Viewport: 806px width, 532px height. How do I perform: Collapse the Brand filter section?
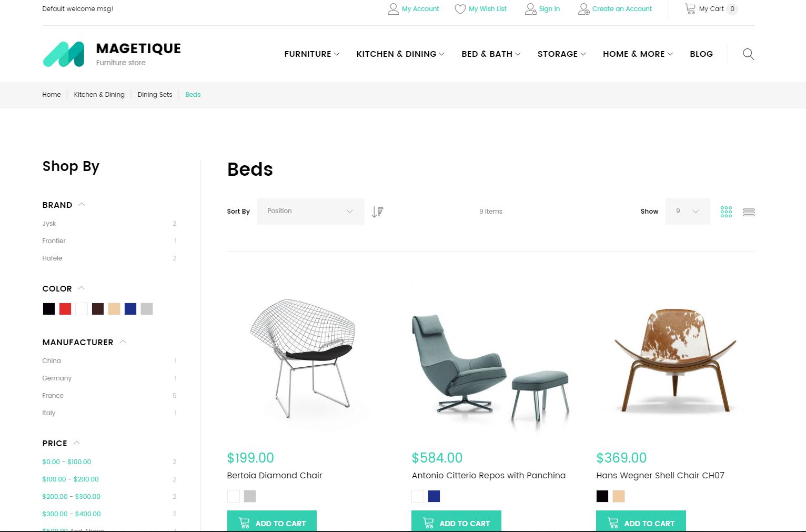(x=82, y=205)
